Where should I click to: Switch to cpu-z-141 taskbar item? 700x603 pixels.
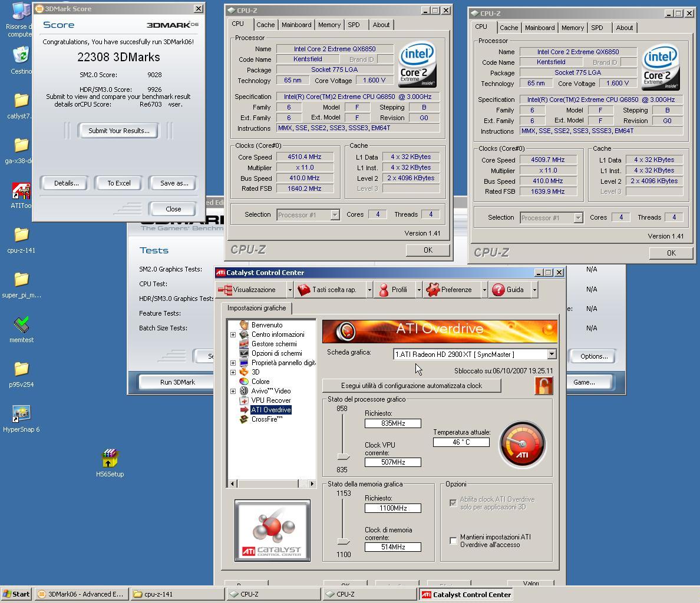178,594
